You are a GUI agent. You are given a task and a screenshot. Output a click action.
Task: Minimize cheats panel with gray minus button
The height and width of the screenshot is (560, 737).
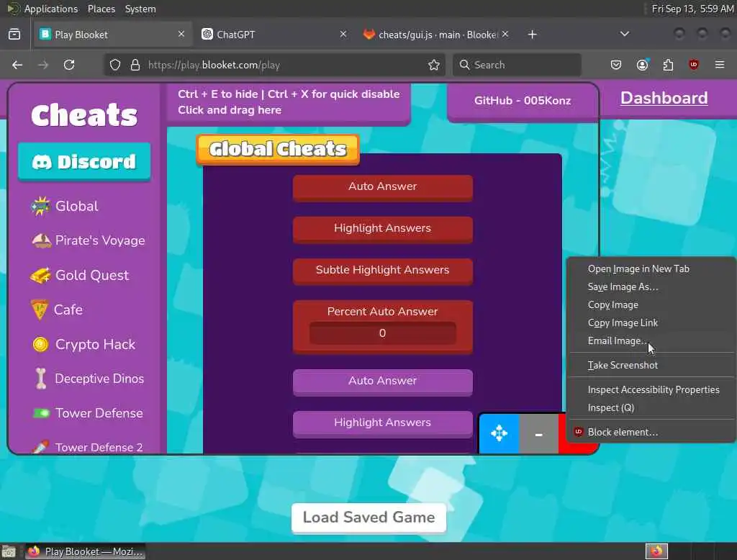(538, 433)
